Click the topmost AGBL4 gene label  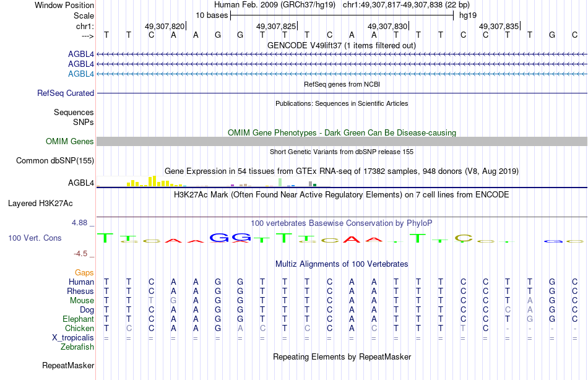(x=81, y=54)
